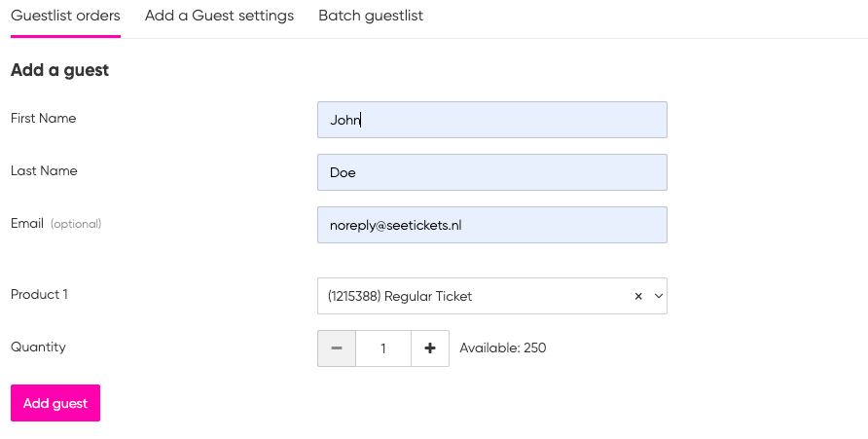Go to the Batch guestlist tab
Screen dimensions: 868x439
pyautogui.click(x=371, y=16)
